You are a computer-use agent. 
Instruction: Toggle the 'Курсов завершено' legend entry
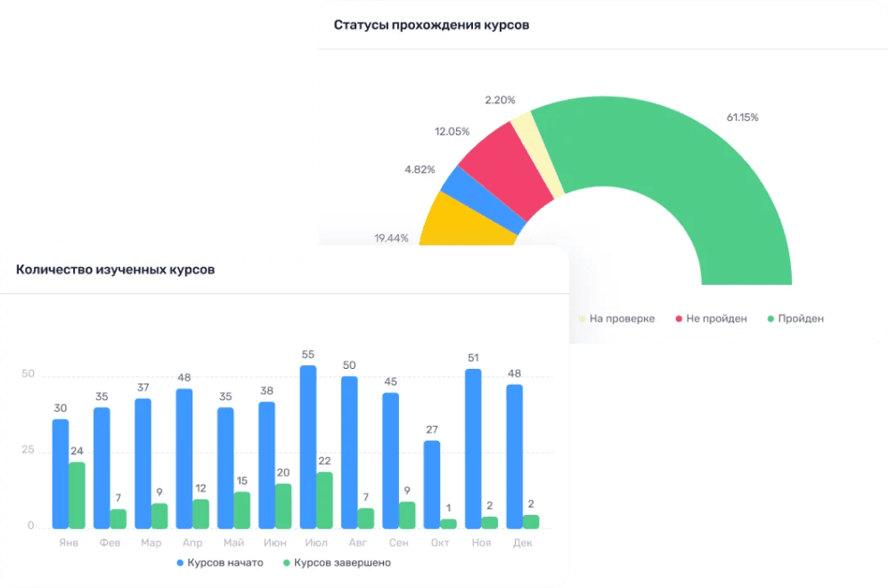(x=337, y=562)
